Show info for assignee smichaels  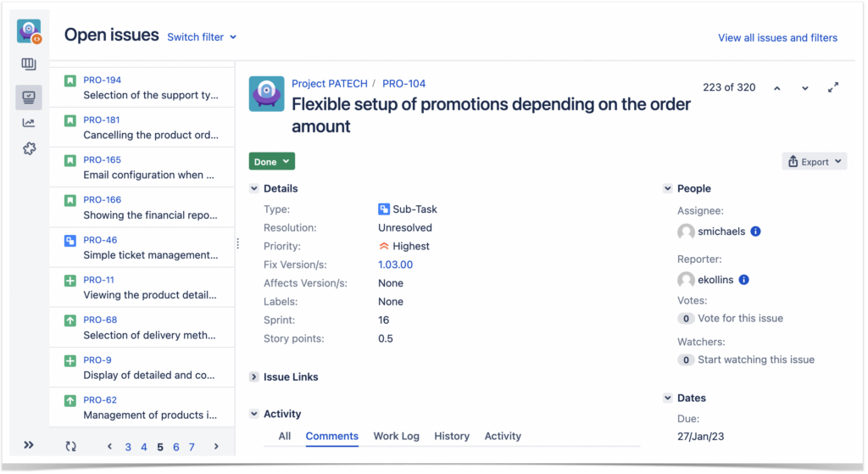click(755, 231)
